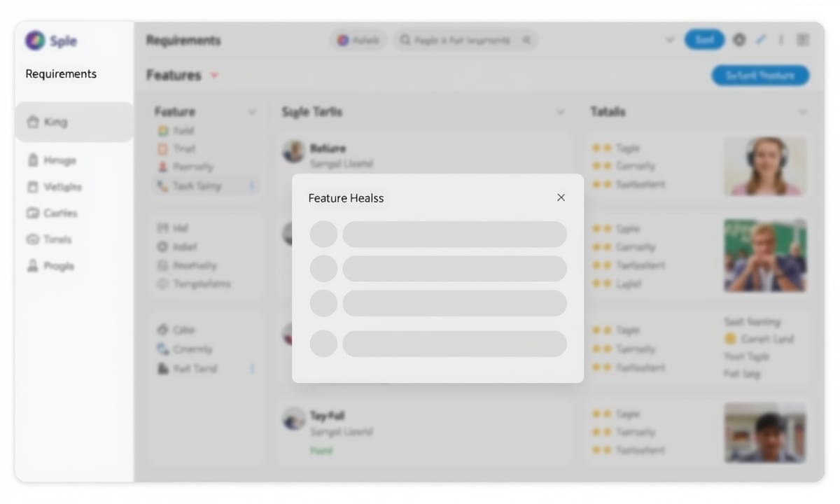Click the People icon at sidebar bottom
This screenshot has height=504, width=840.
pyautogui.click(x=32, y=266)
